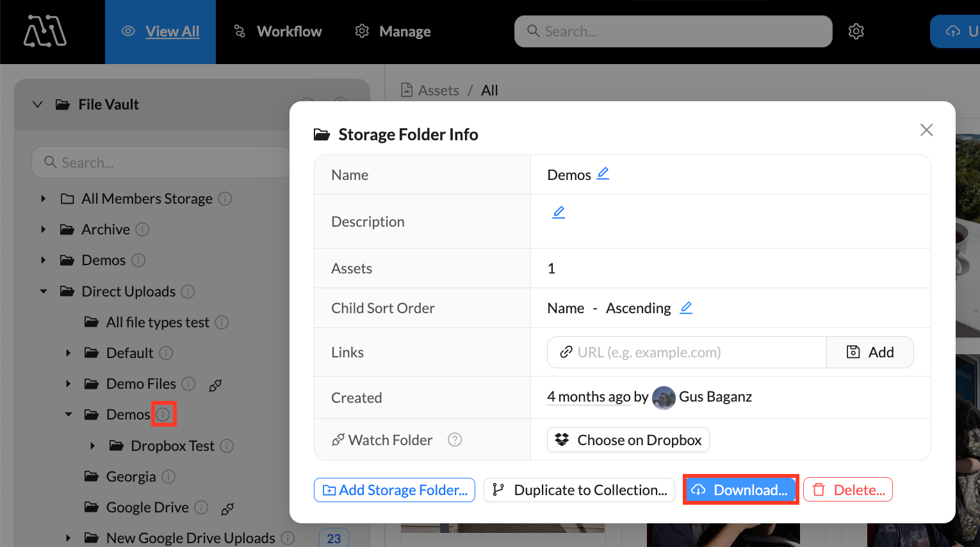
Task: Show info for top-level Demos folder
Action: pos(138,260)
